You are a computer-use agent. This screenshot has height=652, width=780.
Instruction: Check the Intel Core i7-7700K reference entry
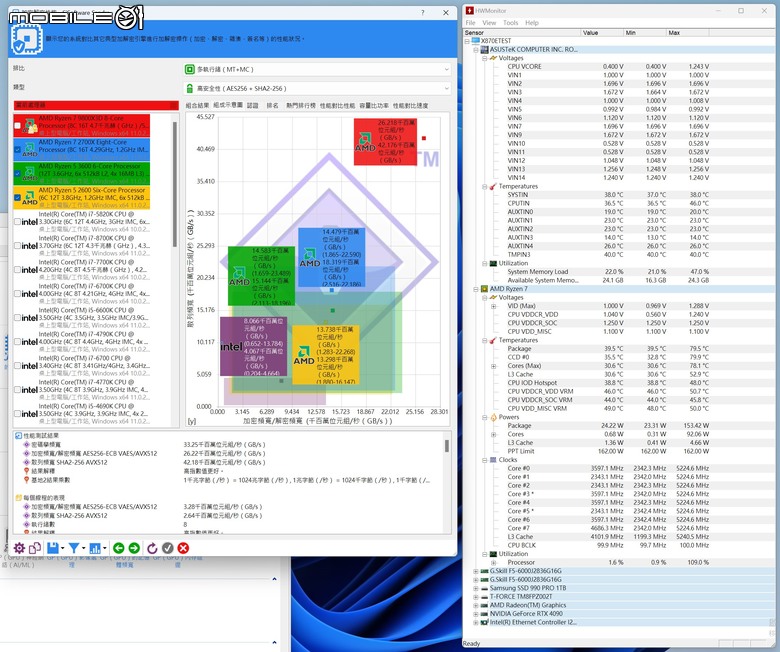pos(18,270)
